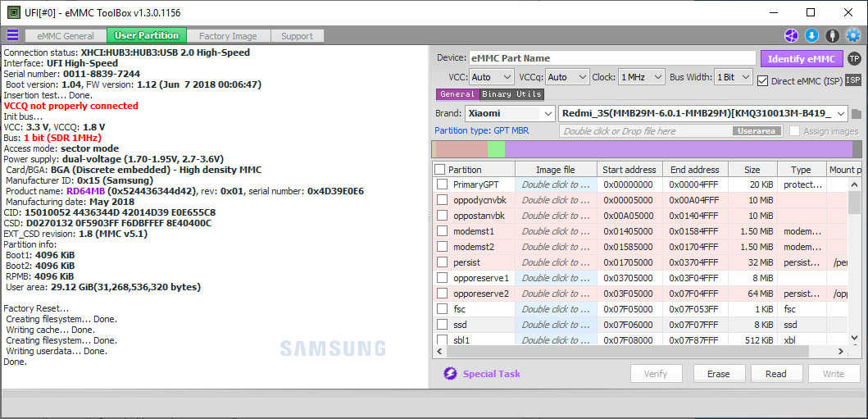Click the Read button
Image resolution: width=868 pixels, height=419 pixels.
(775, 374)
